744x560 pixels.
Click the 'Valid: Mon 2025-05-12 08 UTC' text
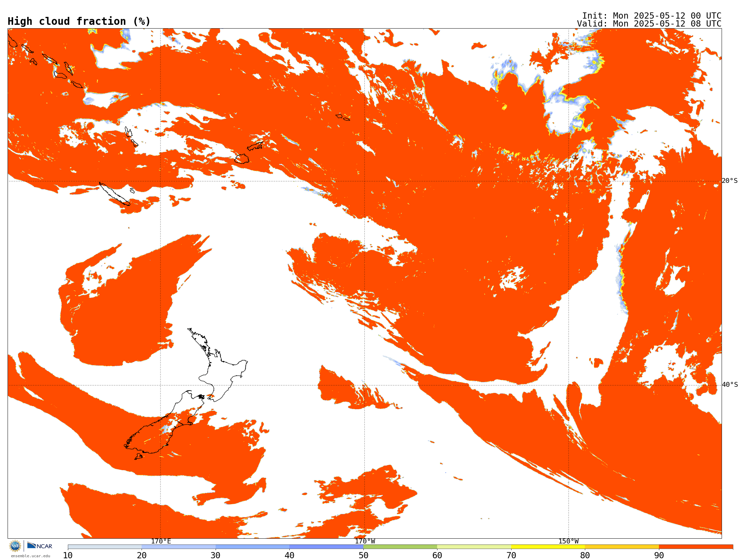coord(649,24)
